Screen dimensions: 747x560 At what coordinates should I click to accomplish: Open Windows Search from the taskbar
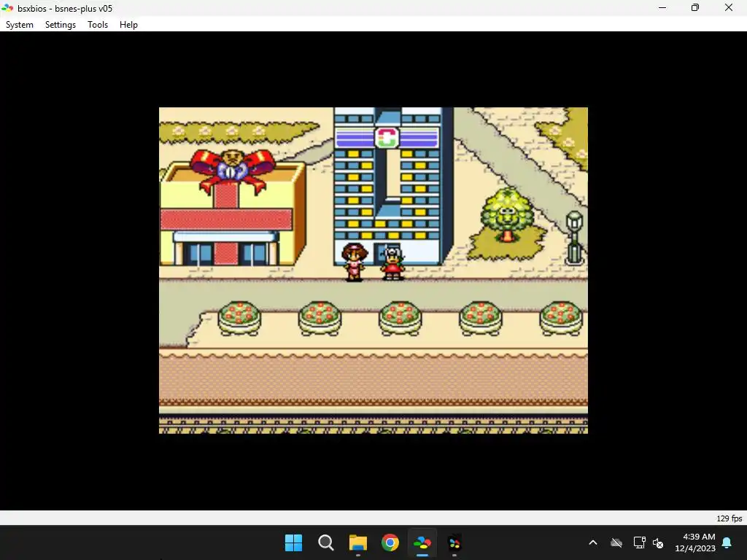pyautogui.click(x=326, y=542)
